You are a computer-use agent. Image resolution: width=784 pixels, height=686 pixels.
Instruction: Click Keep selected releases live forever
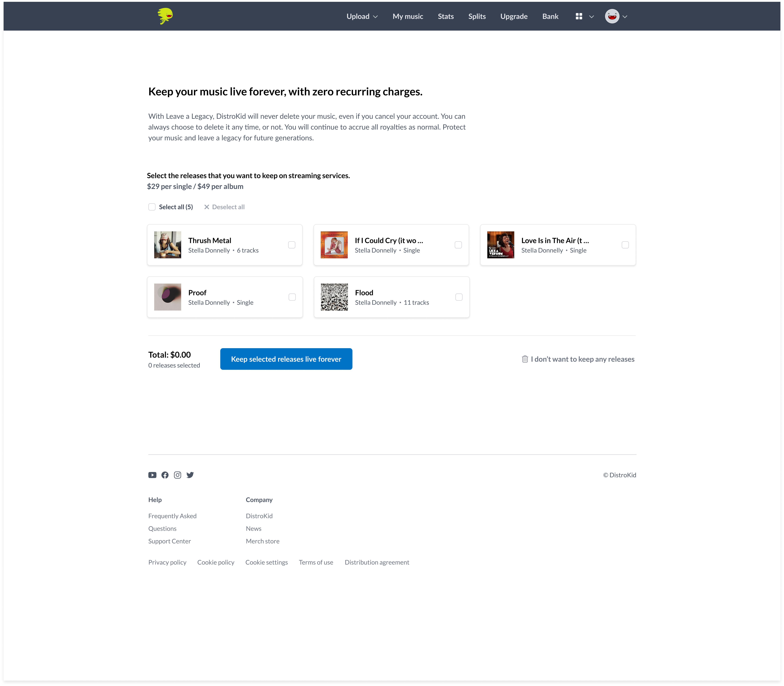coord(286,359)
